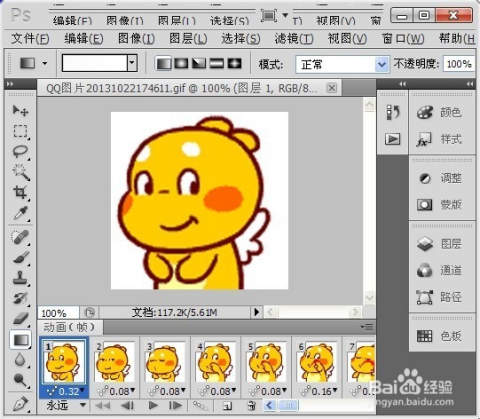Select the Blur droplet tool
This screenshot has height=419, width=480.
click(20, 360)
